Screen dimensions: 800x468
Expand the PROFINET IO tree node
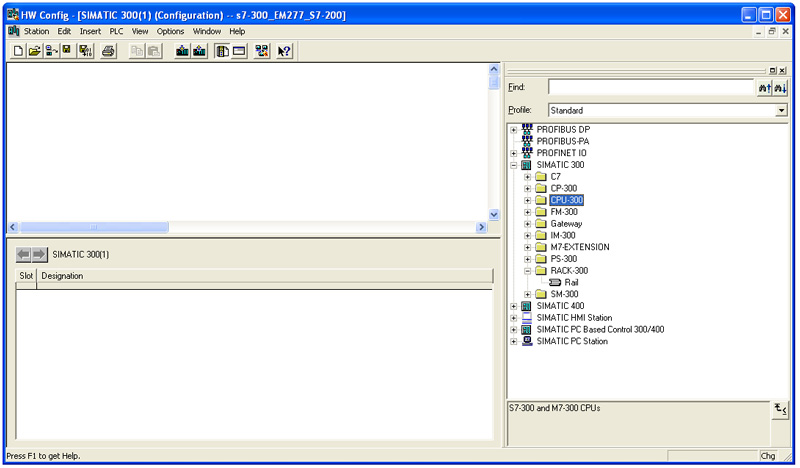514,153
